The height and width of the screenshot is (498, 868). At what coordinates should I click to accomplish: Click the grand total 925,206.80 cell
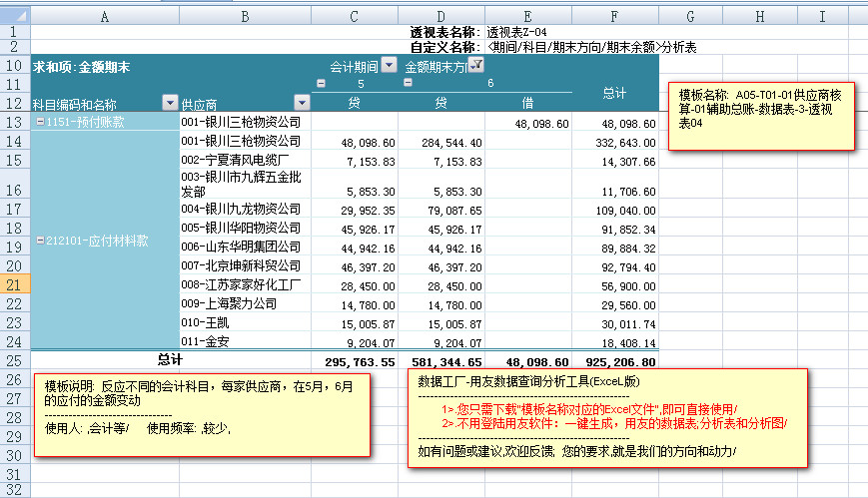point(615,361)
